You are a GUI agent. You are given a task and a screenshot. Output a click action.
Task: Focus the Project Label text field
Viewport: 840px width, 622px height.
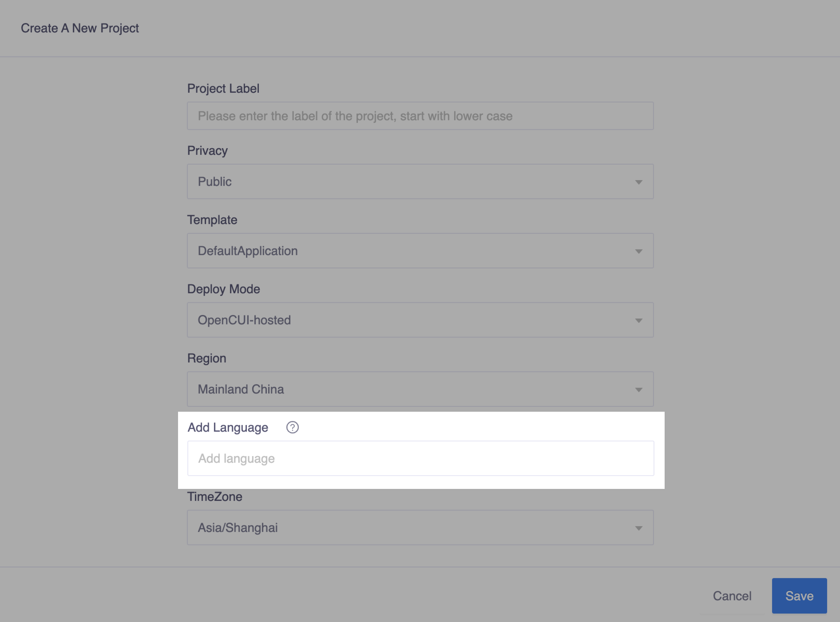coord(420,116)
